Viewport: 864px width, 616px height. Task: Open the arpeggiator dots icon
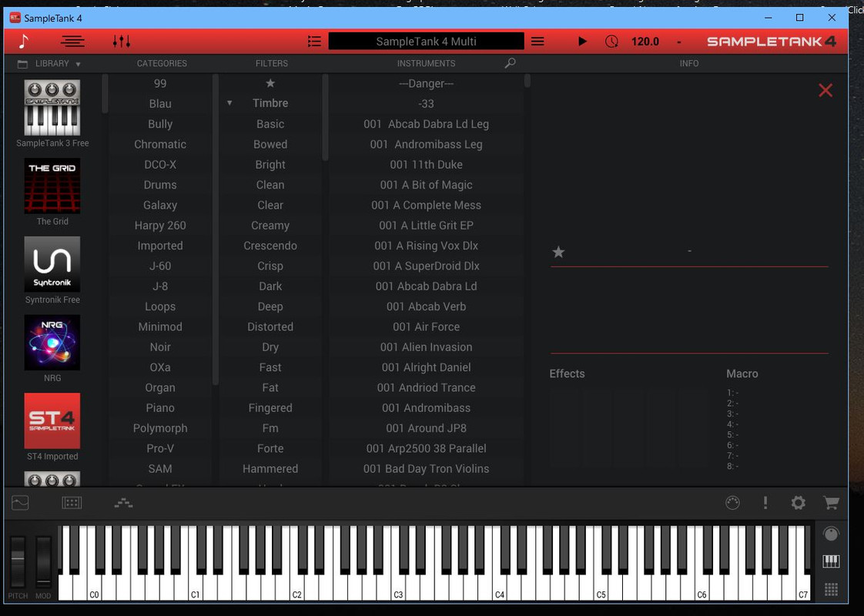point(123,503)
